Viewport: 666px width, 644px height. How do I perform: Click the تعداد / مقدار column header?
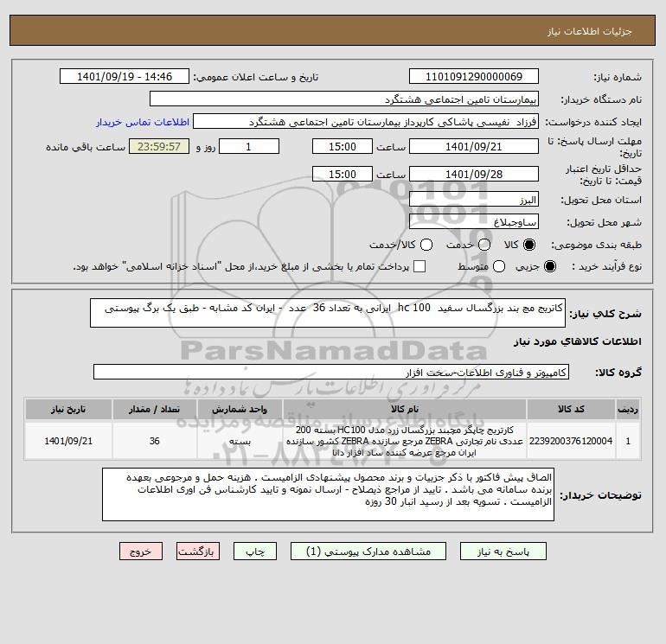point(154,409)
